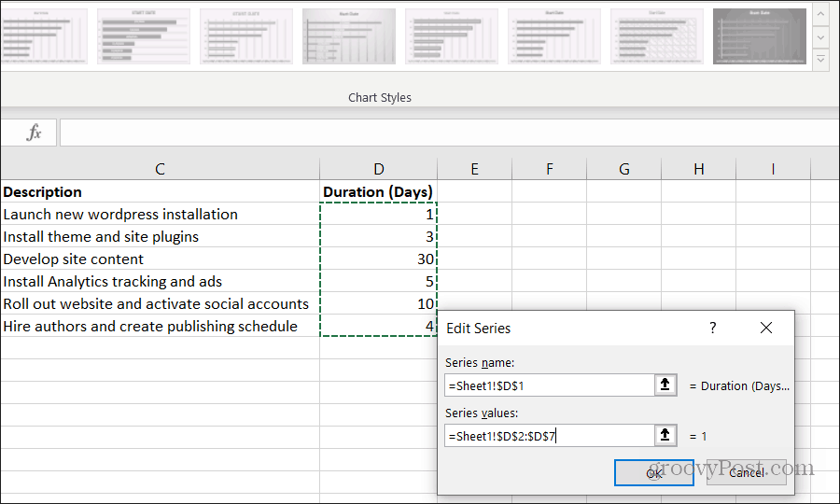The width and height of the screenshot is (840, 504).
Task: Select 'Roll out website and activate social accounts' cell
Action: (160, 303)
